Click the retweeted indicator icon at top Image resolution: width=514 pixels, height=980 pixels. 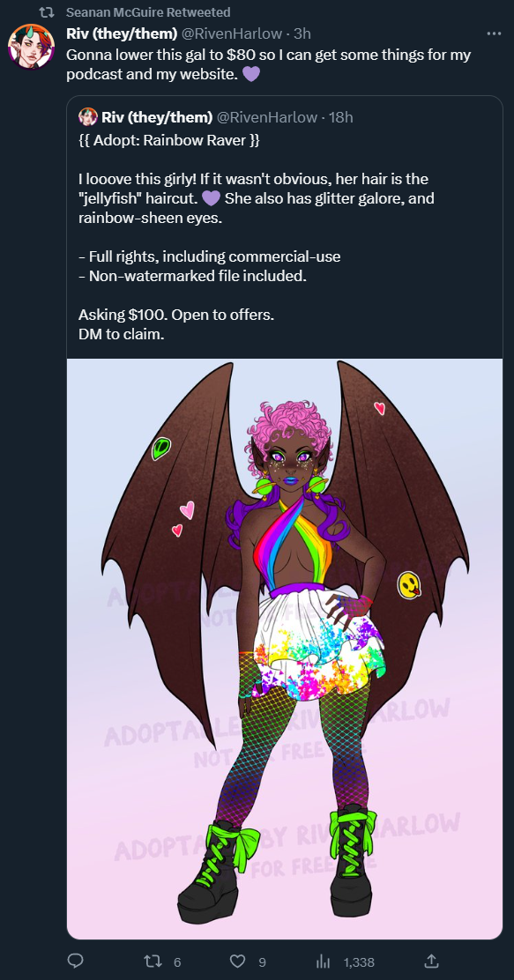point(47,11)
